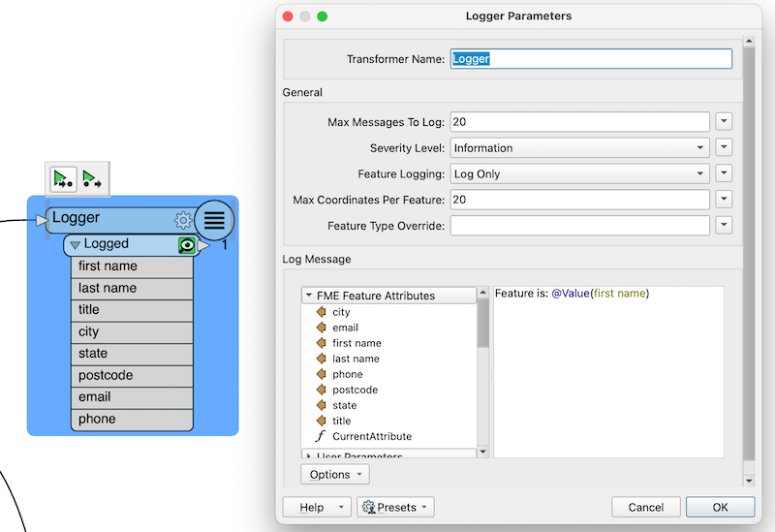The width and height of the screenshot is (775, 532).
Task: Choose first name in FME Feature Attributes tree
Action: coord(356,343)
